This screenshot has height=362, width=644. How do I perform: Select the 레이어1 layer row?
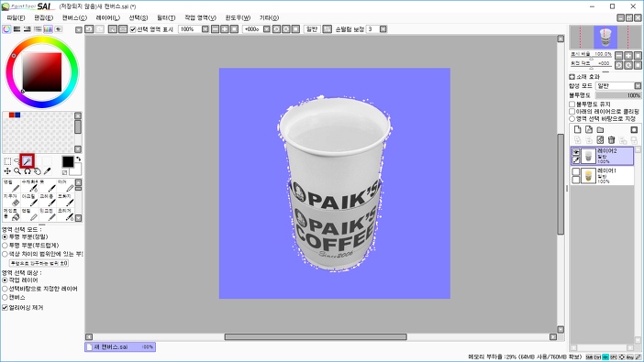coord(602,176)
